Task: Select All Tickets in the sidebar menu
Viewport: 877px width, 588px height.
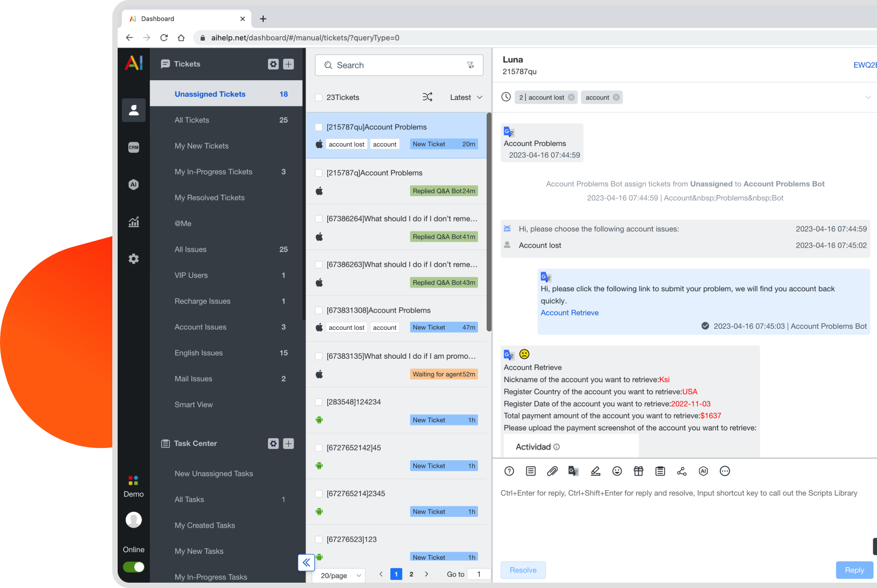Action: coord(192,120)
